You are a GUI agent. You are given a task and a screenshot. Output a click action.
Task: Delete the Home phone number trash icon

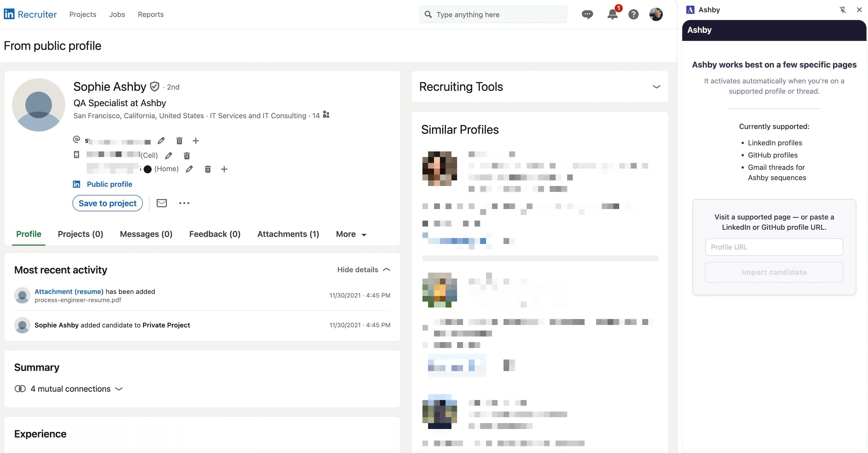(x=208, y=169)
